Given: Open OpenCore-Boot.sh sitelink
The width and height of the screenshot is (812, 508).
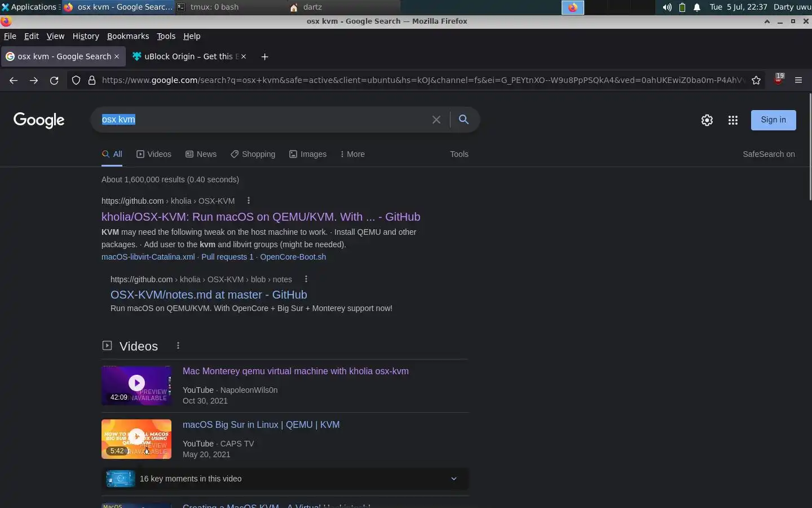Looking at the screenshot, I should (293, 257).
